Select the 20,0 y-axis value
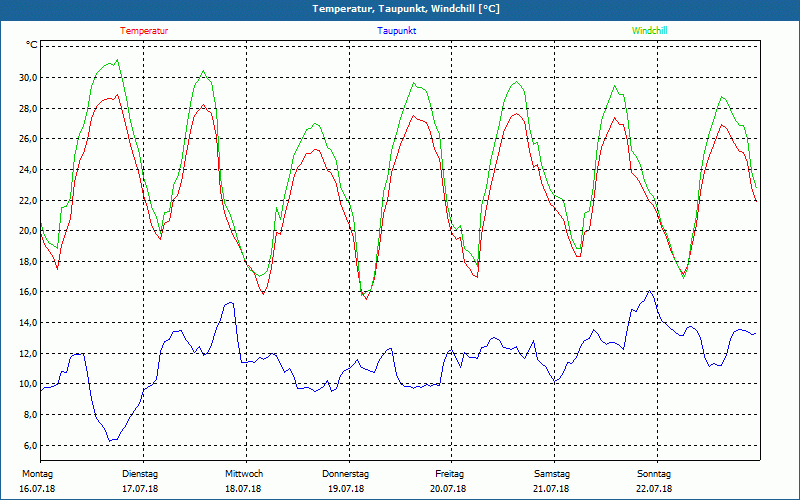800x500 pixels. [x=29, y=231]
